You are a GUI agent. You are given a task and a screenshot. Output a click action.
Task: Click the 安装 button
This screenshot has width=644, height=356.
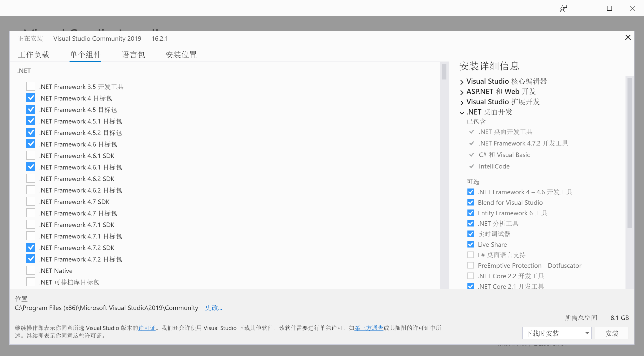click(612, 333)
